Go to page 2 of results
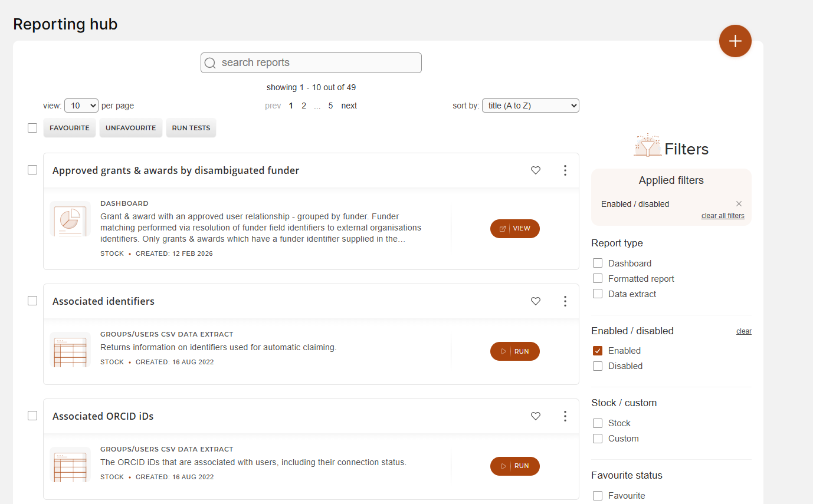The width and height of the screenshot is (813, 504). pos(304,106)
